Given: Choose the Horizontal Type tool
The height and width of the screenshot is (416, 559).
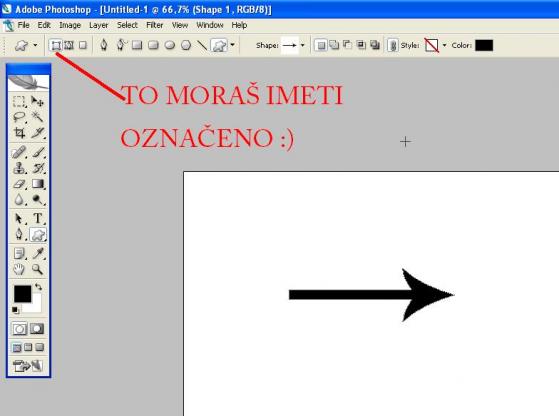Looking at the screenshot, I should pyautogui.click(x=37, y=218).
